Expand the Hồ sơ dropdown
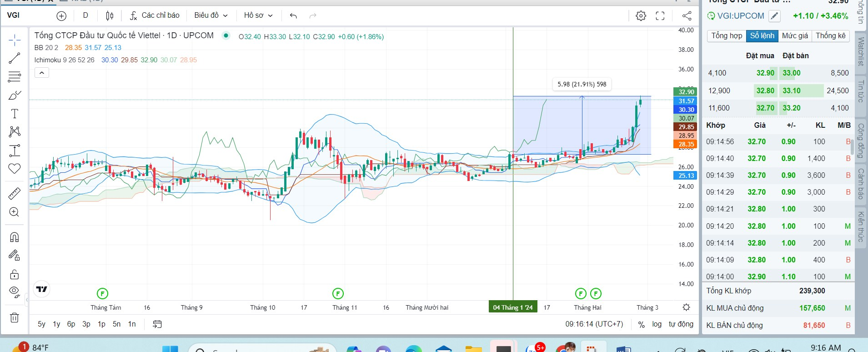 pyautogui.click(x=258, y=15)
